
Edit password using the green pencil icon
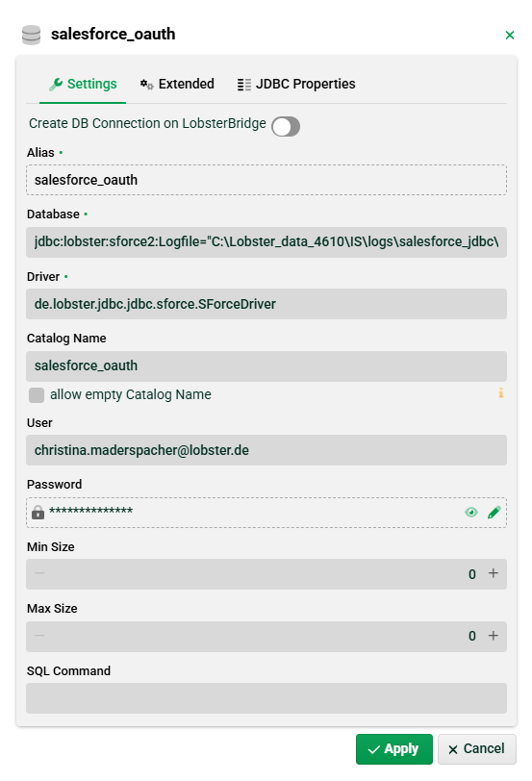pyautogui.click(x=494, y=513)
